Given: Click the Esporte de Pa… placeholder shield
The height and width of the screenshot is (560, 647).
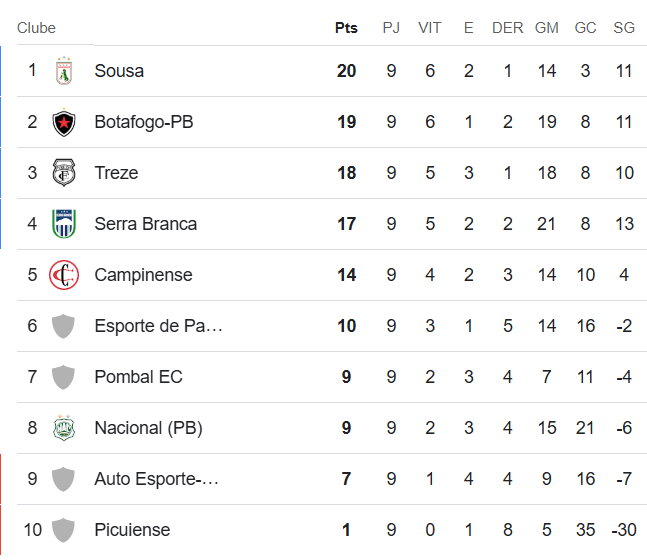Looking at the screenshot, I should [63, 326].
